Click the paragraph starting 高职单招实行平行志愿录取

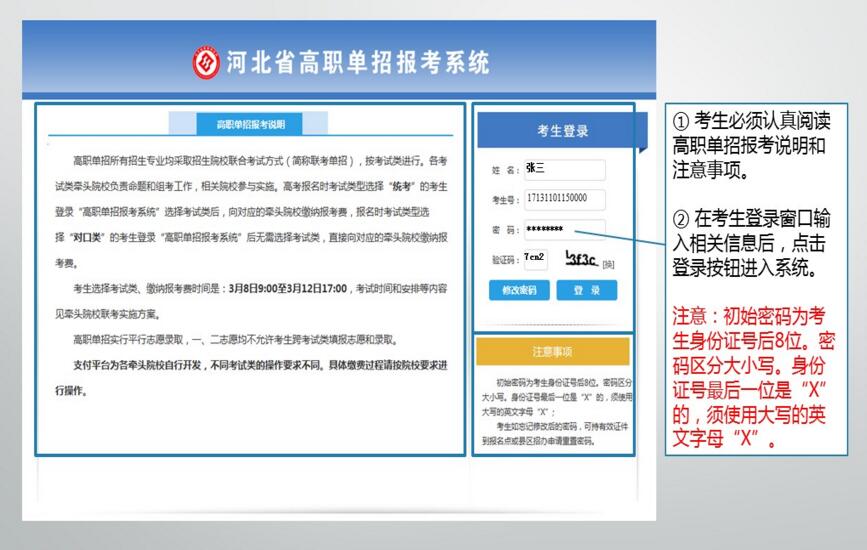[x=236, y=339]
